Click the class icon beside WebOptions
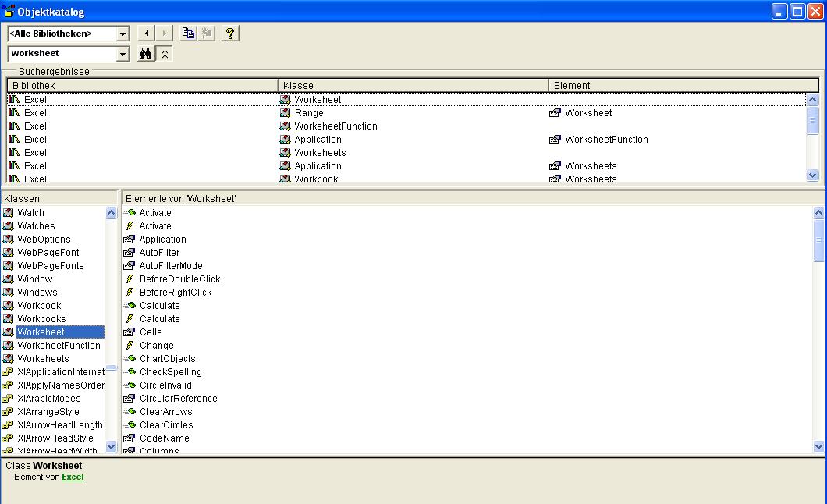Screen dimensions: 827x504 point(9,240)
